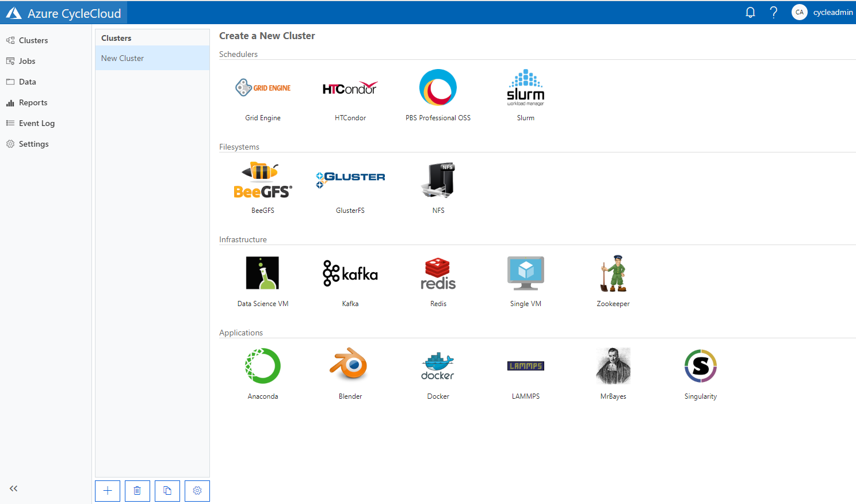
Task: Select the Docker whale icon
Action: pyautogui.click(x=438, y=366)
